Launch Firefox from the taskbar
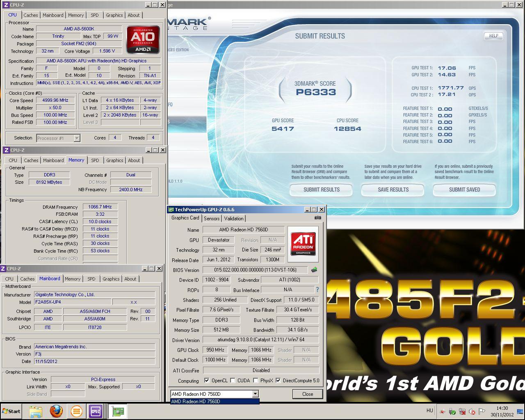 coord(56,411)
